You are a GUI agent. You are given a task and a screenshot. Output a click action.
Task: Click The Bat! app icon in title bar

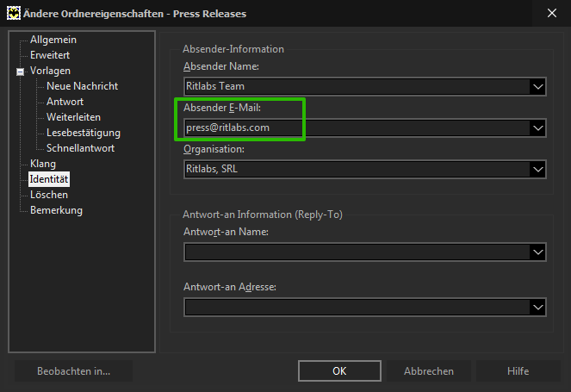click(14, 14)
